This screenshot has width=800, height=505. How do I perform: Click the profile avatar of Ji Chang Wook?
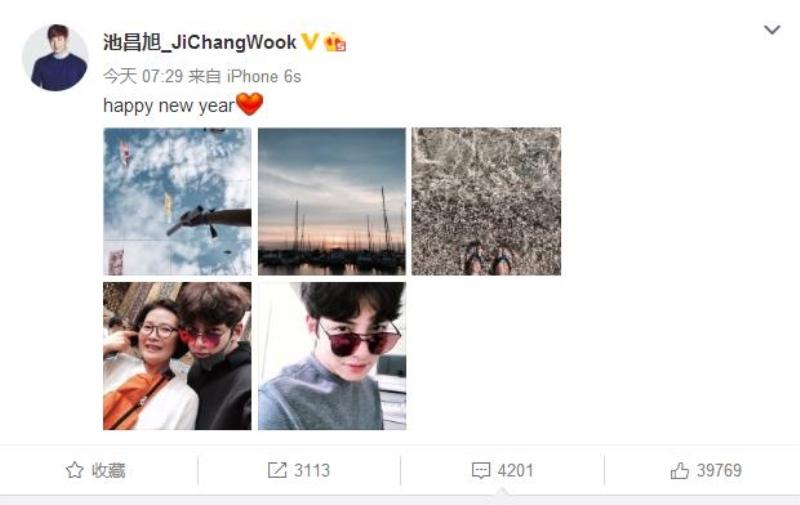click(x=55, y=58)
